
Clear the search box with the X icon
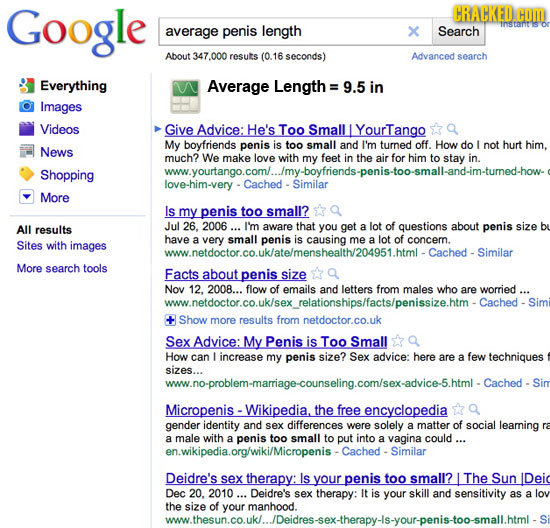(414, 32)
